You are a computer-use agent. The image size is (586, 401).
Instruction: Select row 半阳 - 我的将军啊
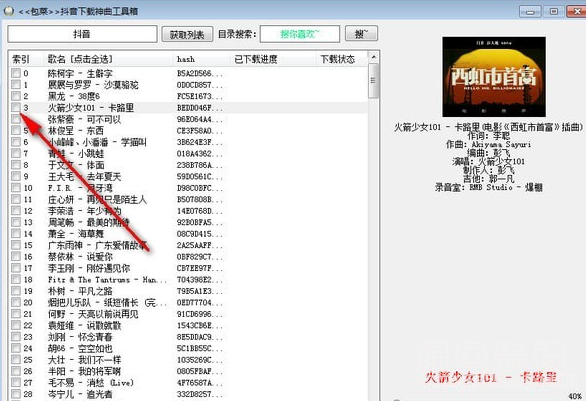(x=188, y=371)
